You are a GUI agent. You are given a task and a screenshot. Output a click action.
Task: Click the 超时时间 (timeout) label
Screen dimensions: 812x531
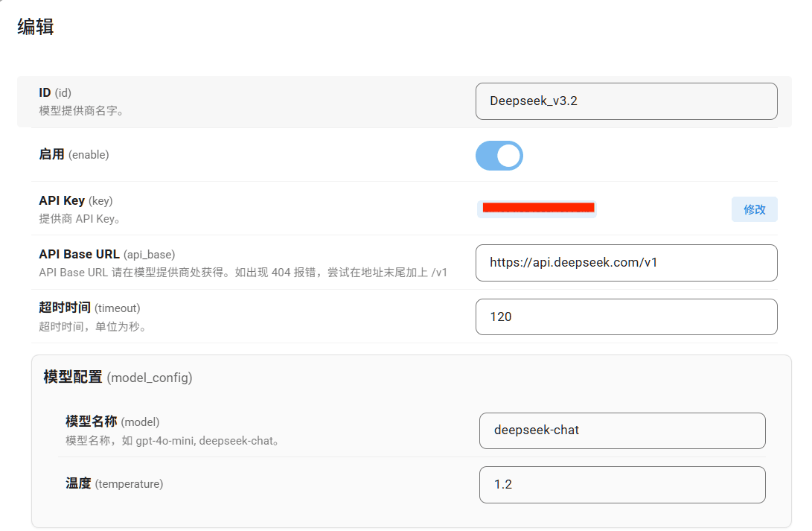pyautogui.click(x=89, y=308)
